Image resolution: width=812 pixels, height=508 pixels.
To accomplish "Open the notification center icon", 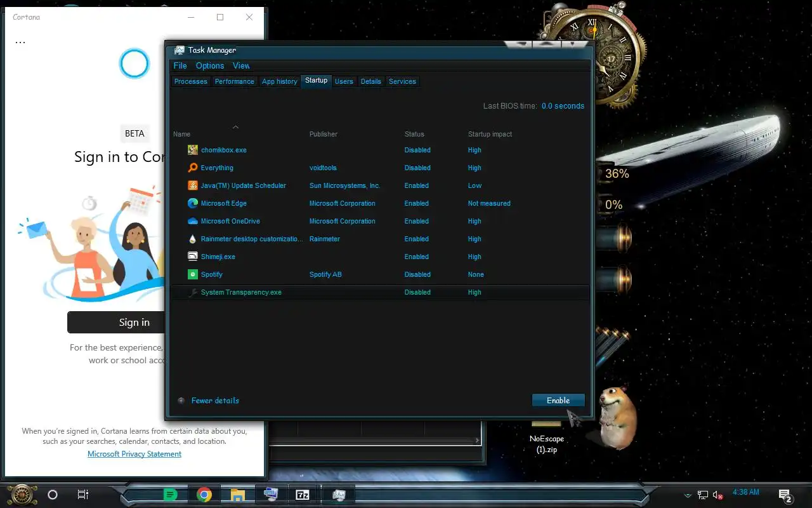I will click(x=785, y=495).
